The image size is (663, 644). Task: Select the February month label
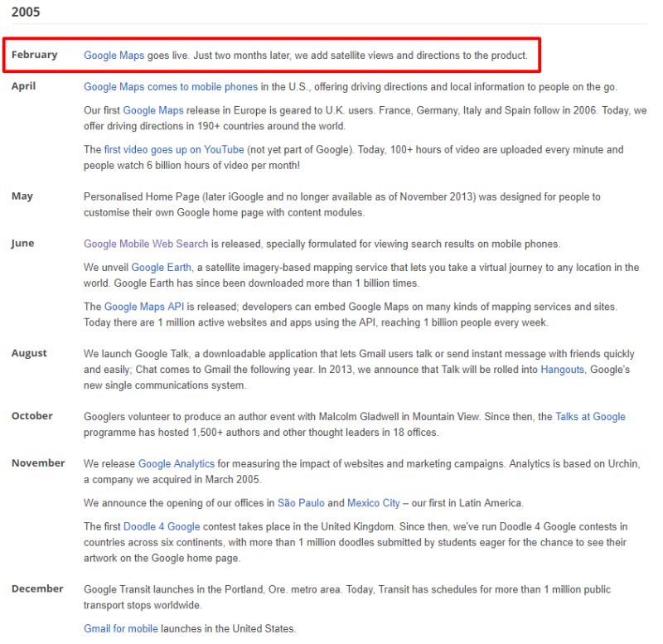(x=34, y=55)
